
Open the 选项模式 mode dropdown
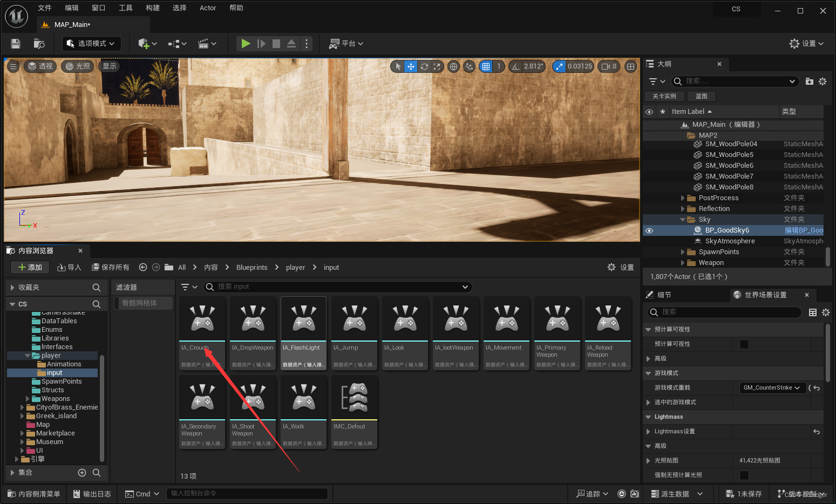92,44
